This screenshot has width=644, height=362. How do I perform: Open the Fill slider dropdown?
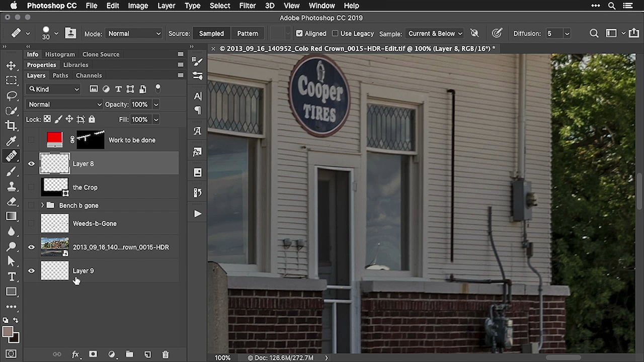156,119
